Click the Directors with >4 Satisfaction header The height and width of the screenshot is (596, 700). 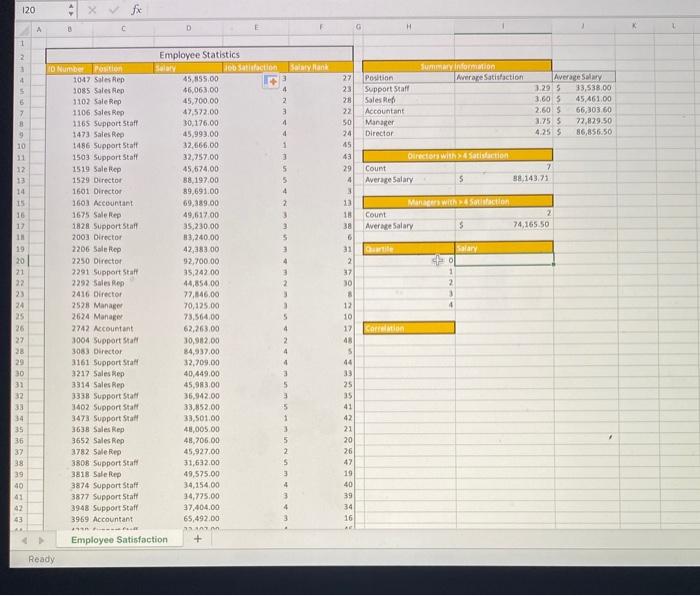[x=458, y=155]
